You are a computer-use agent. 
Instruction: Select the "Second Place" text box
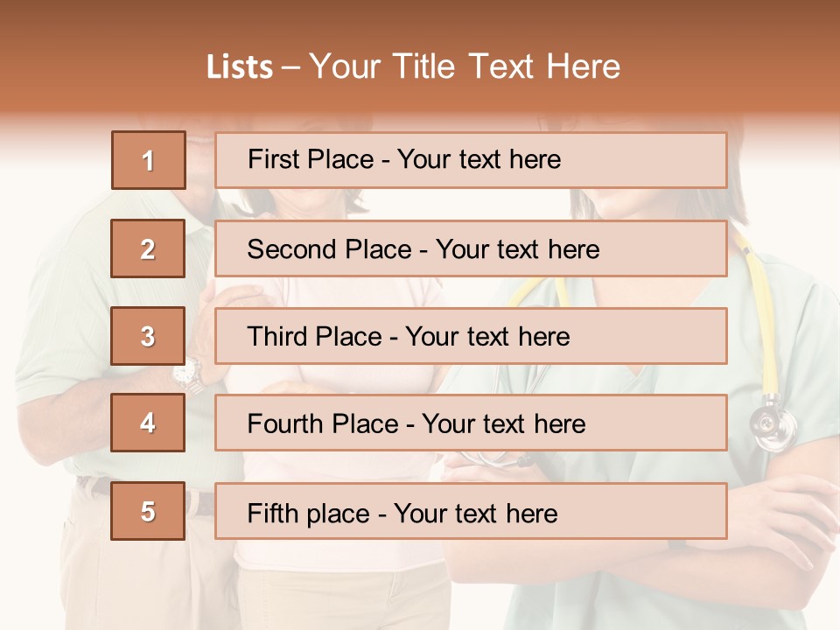click(471, 248)
